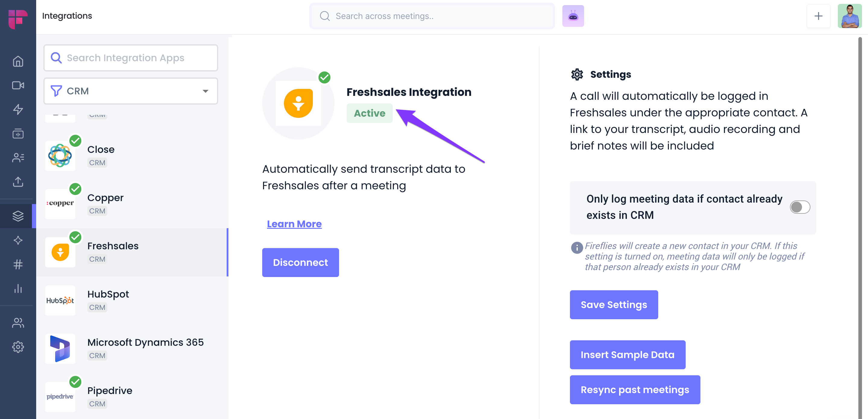Expand the CRM category filter dropdown
Screen dimensions: 868x419
[x=131, y=91]
